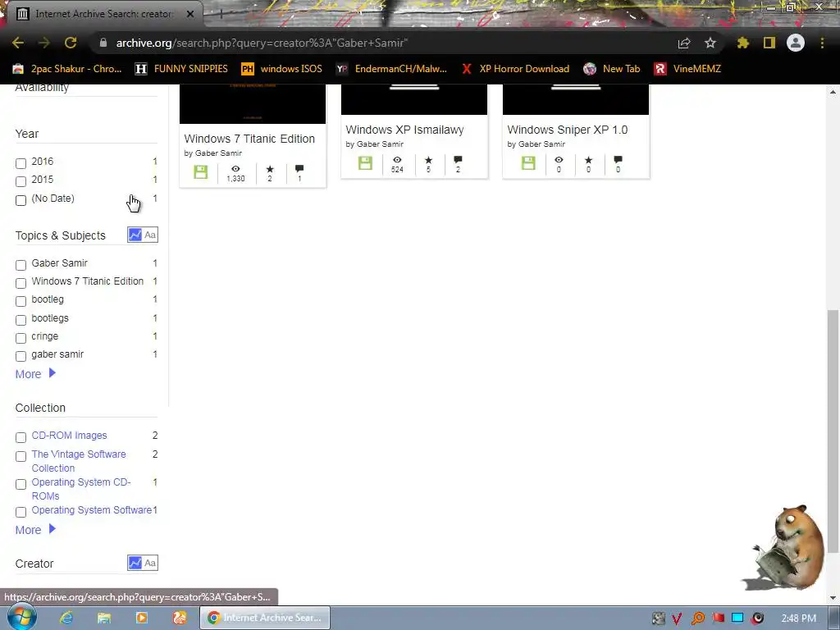Show Topics & Subjects alphabetical Aa view
Image resolution: width=840 pixels, height=630 pixels.
pyautogui.click(x=151, y=235)
